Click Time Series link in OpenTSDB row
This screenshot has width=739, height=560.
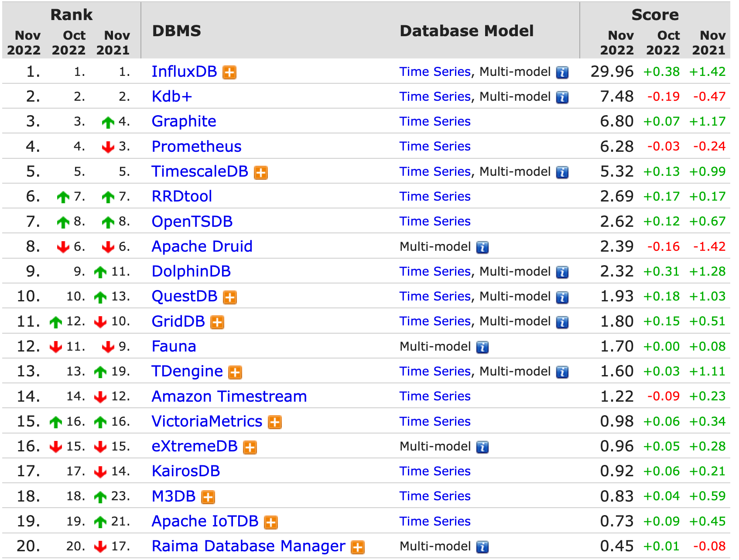click(435, 222)
